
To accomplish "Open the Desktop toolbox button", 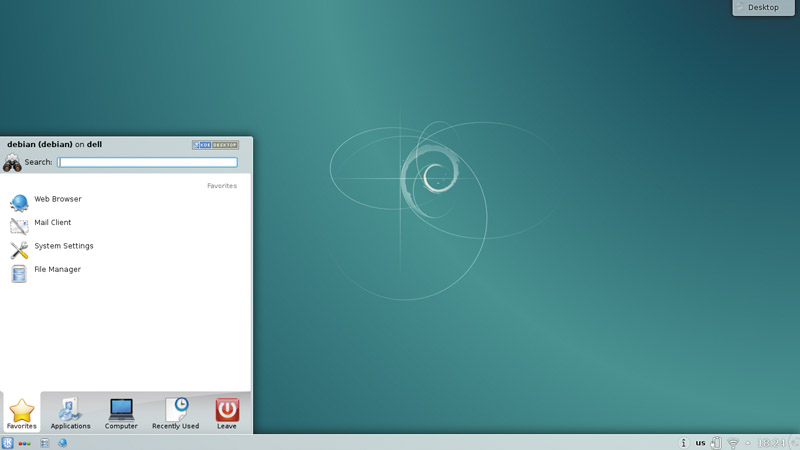I will tap(763, 7).
